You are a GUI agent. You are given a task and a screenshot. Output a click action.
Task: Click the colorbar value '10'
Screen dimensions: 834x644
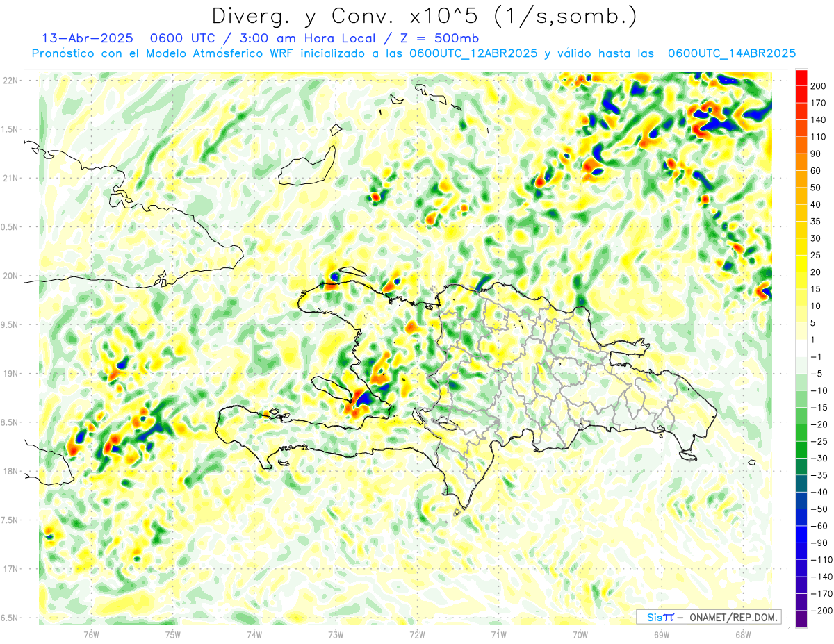click(816, 306)
